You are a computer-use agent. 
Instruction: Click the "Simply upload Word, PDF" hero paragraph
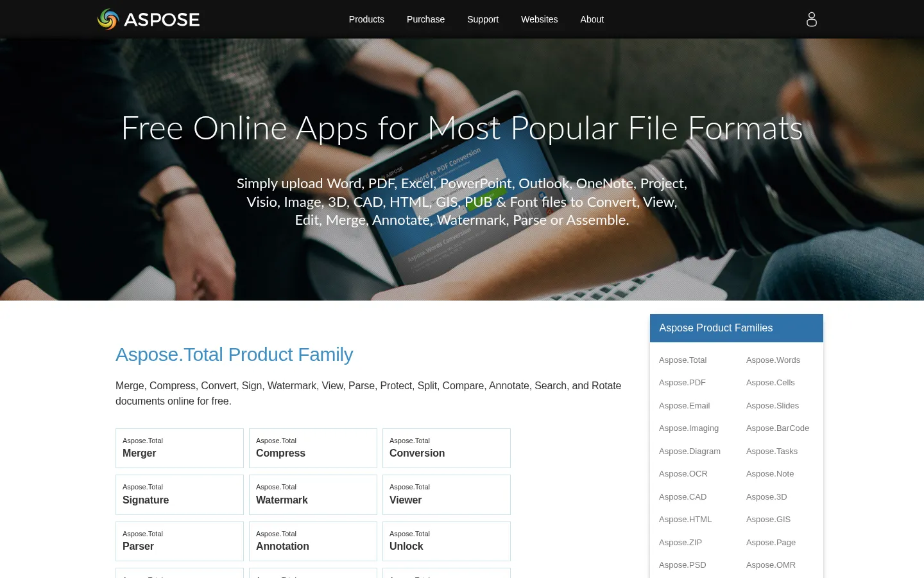(462, 202)
